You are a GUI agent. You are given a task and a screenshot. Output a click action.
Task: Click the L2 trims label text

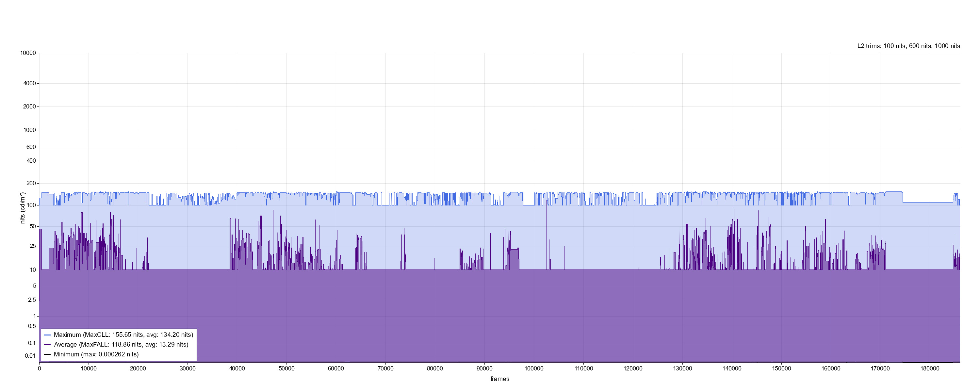[x=908, y=46]
